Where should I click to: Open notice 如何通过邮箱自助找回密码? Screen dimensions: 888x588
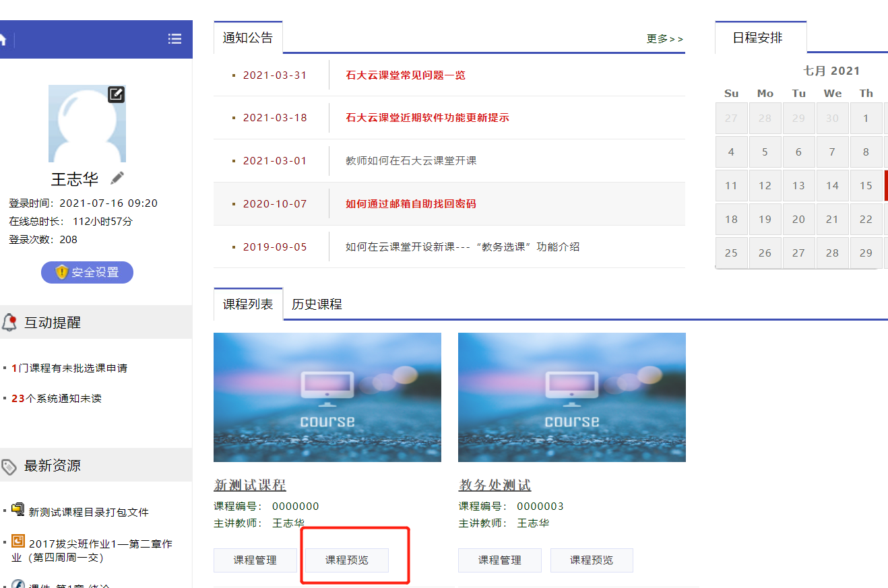pyautogui.click(x=410, y=204)
